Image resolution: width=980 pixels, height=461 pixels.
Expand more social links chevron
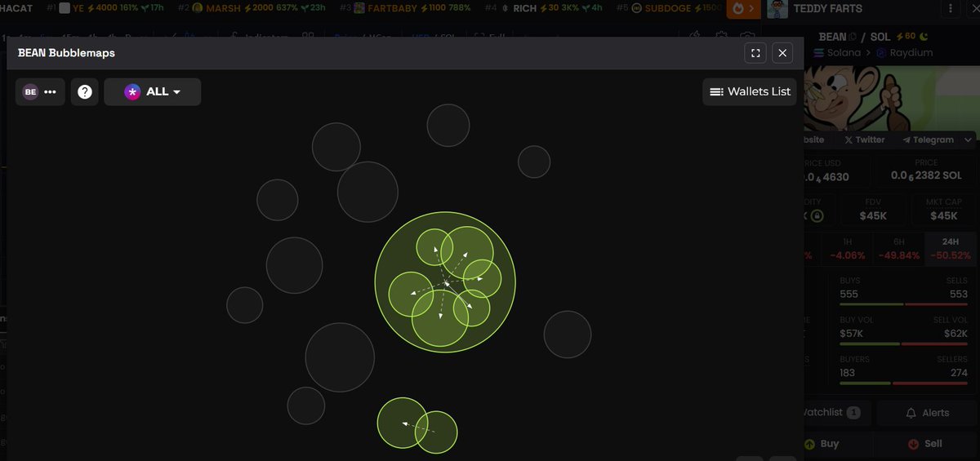coord(968,140)
